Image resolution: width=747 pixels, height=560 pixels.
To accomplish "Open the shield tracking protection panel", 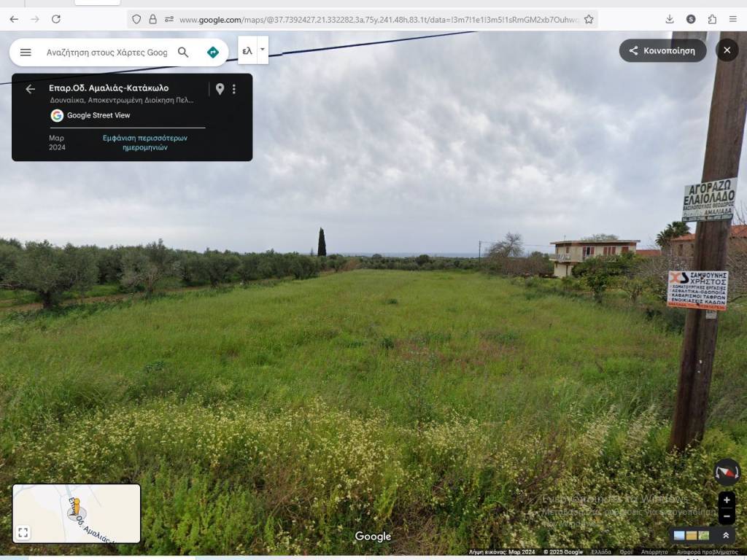I will pyautogui.click(x=136, y=19).
